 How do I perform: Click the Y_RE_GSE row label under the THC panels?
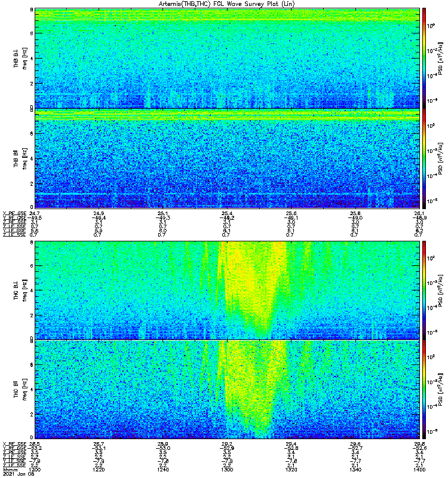coord(14,448)
